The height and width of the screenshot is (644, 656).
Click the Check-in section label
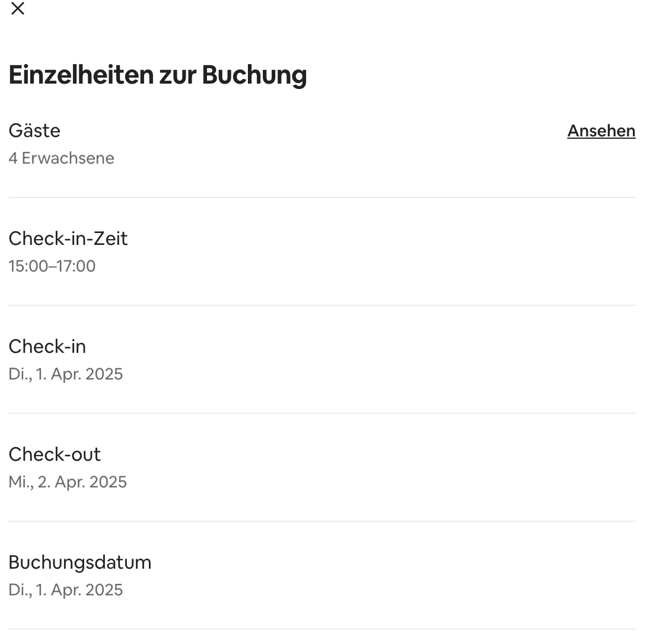(47, 346)
